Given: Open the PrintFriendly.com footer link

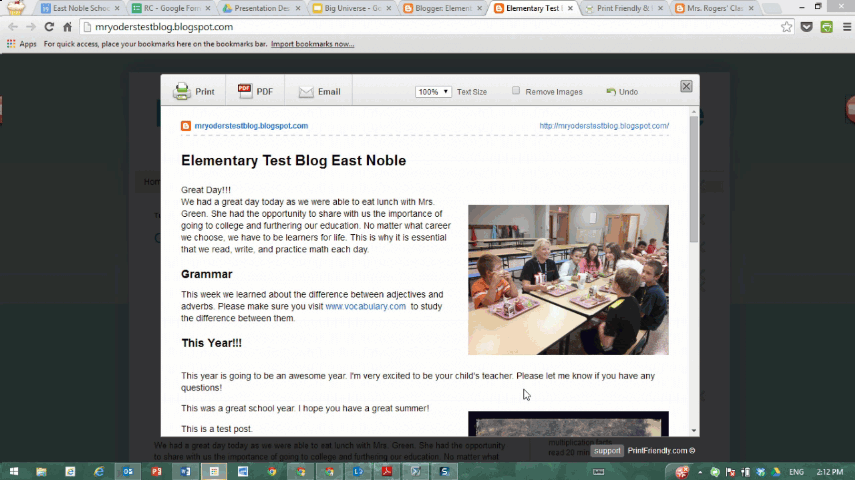Looking at the screenshot, I should 661,451.
